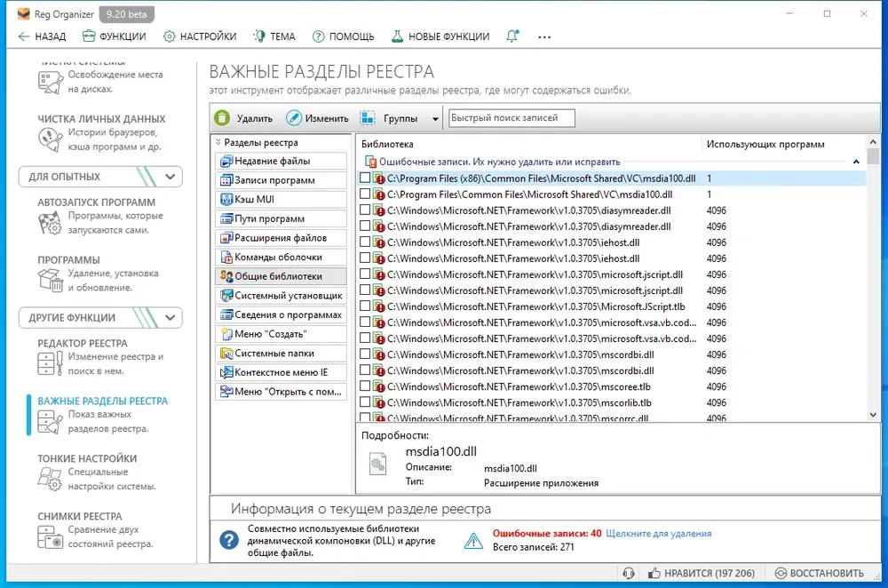This screenshot has width=888, height=588.
Task: Click the Groups (Группы) grid icon
Action: [x=368, y=118]
